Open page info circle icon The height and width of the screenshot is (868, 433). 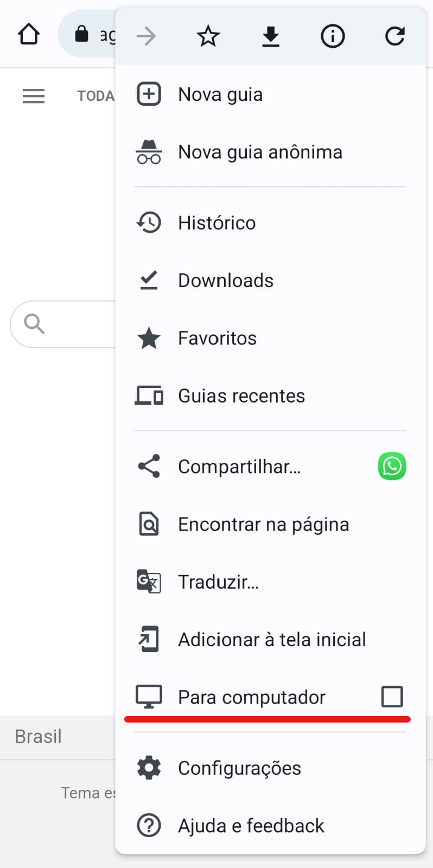click(x=333, y=36)
